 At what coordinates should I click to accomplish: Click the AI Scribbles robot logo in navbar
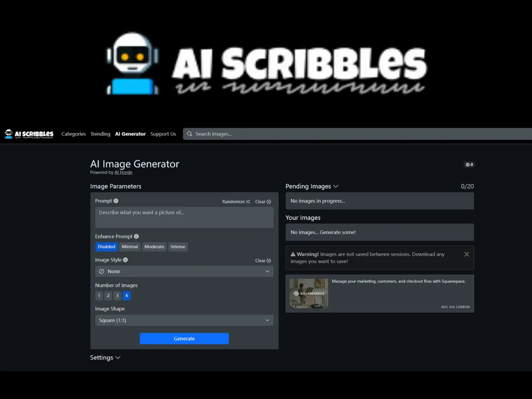point(9,134)
